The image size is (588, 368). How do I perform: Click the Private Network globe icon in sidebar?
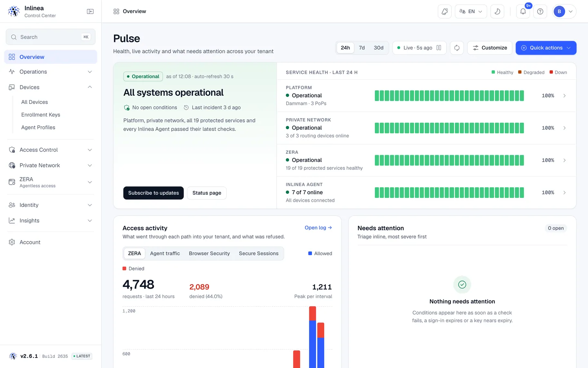tap(12, 165)
